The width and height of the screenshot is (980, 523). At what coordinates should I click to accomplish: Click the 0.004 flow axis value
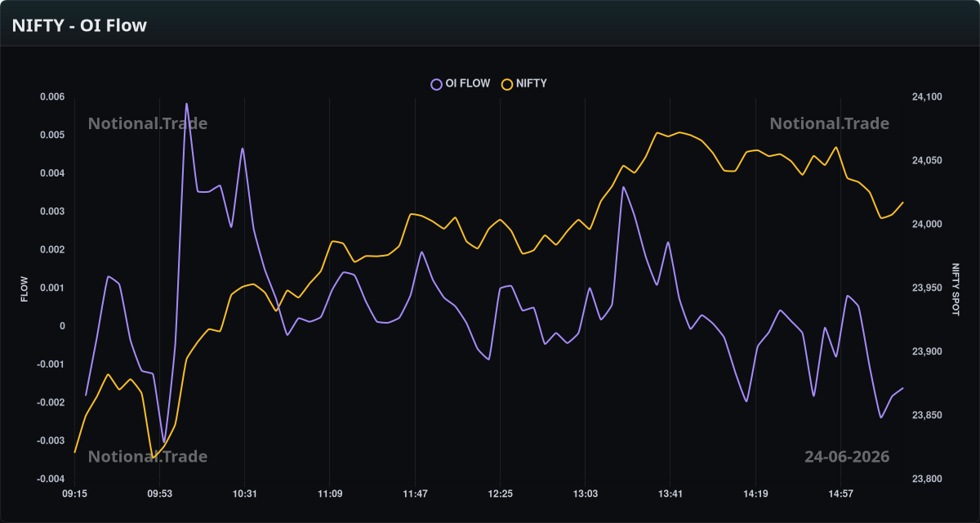pos(52,173)
